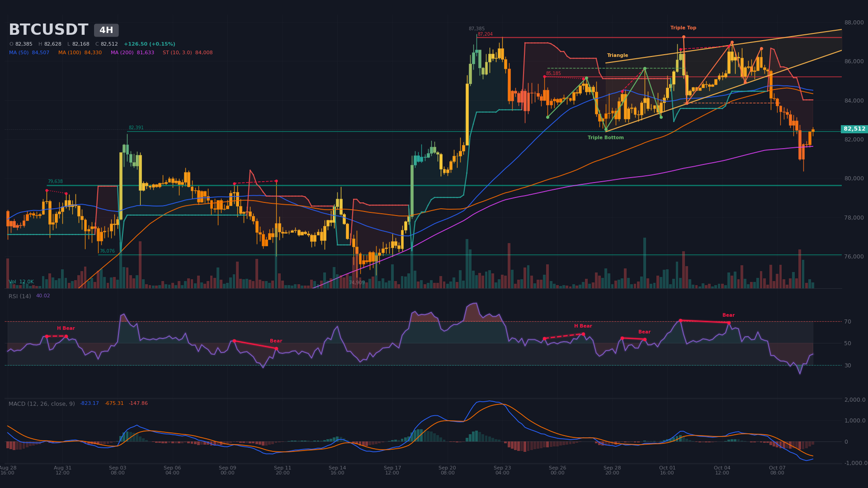Click the 87,204 resistance level label
The height and width of the screenshot is (488, 868).
[485, 34]
